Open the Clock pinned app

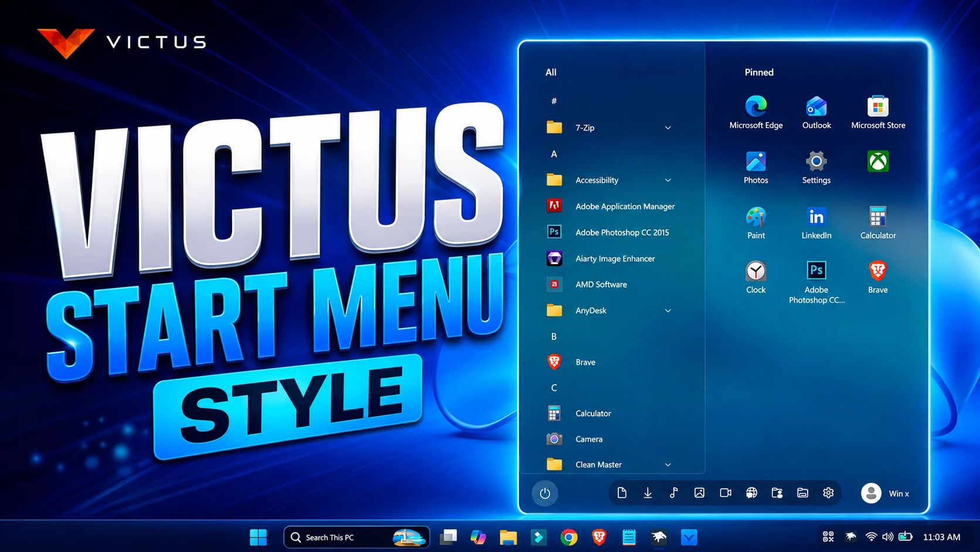756,277
